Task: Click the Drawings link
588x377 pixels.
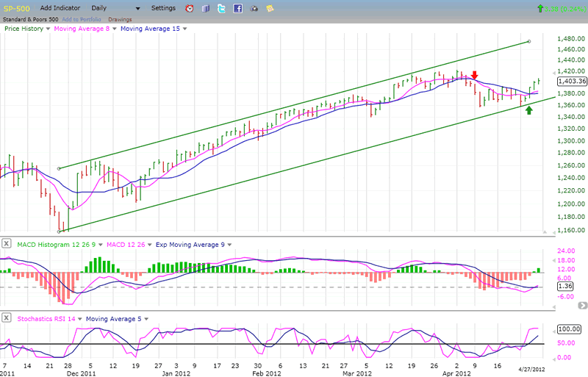Action: (x=118, y=19)
